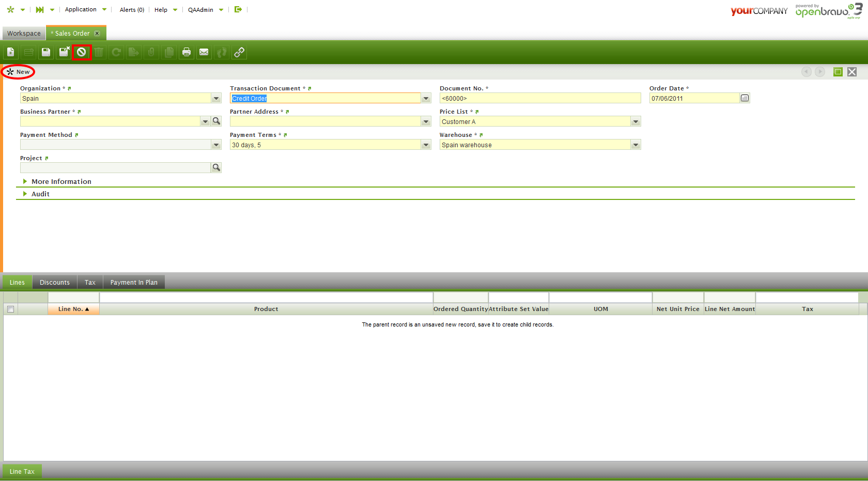The image size is (868, 481).
Task: Switch to the Workspace tab
Action: click(24, 33)
